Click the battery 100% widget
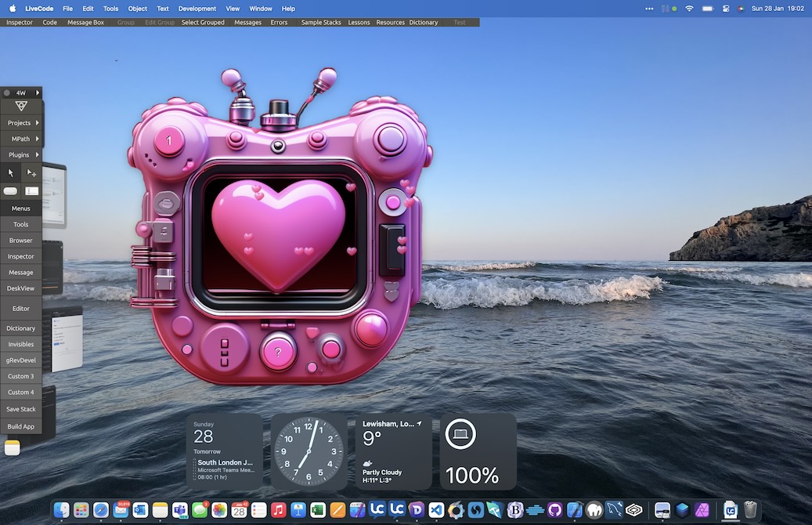 [478, 451]
